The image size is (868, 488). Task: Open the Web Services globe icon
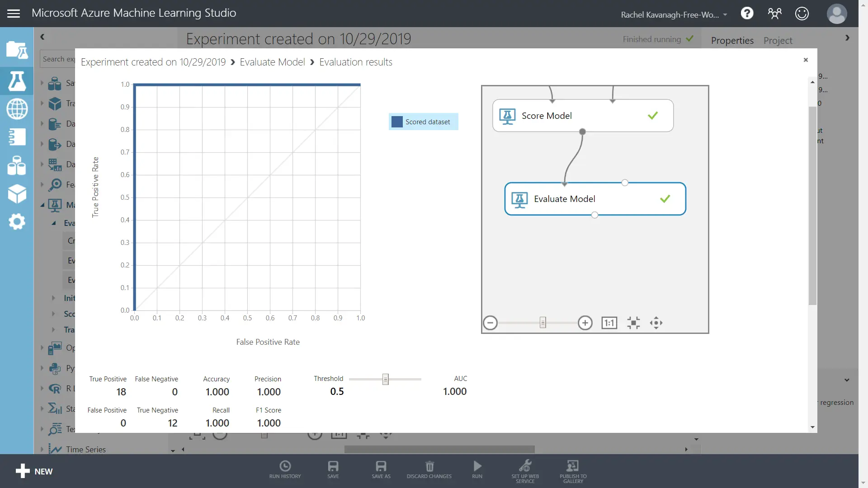pos(17,109)
